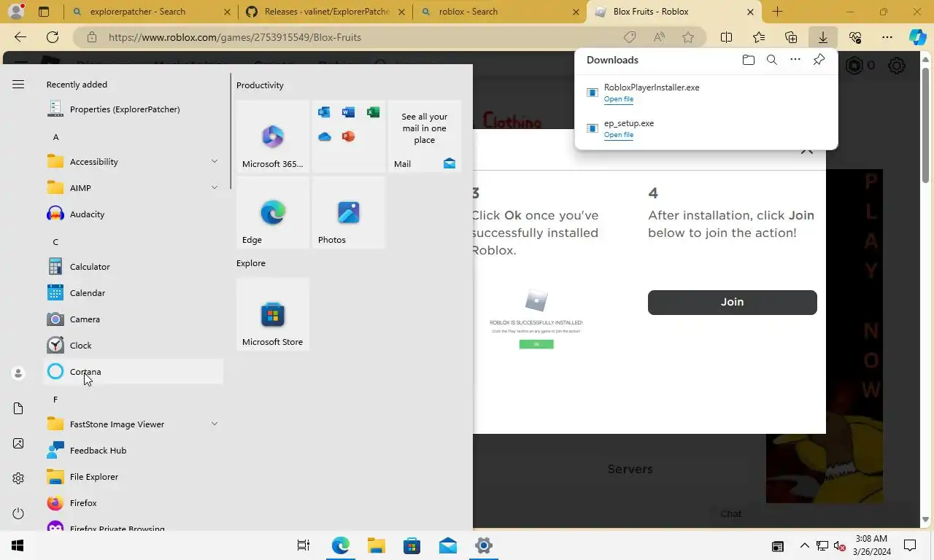Toggle split screen in Edge
The image size is (934, 560).
(x=727, y=37)
